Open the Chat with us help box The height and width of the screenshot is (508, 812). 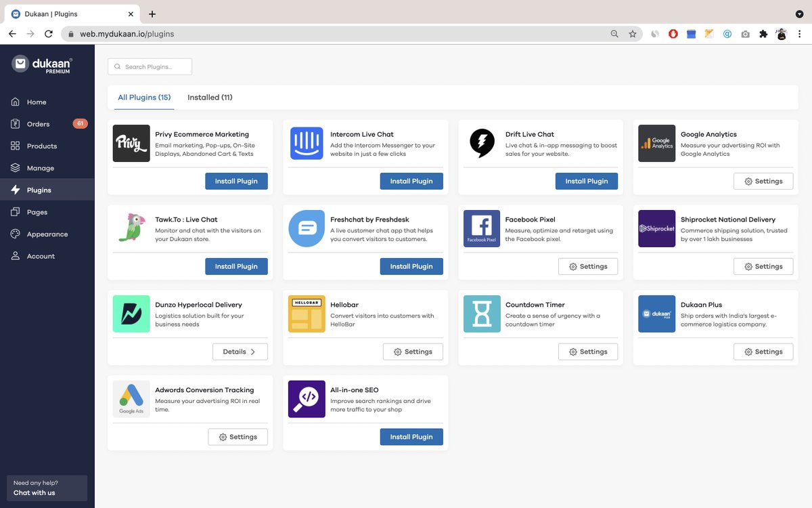(x=47, y=488)
